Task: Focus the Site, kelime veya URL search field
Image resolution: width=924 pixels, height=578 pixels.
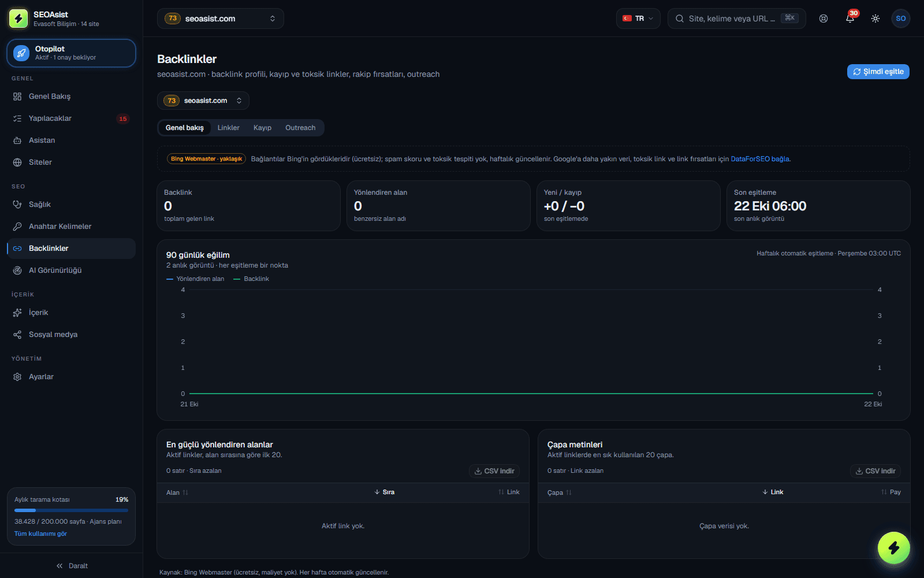Action: [736, 18]
